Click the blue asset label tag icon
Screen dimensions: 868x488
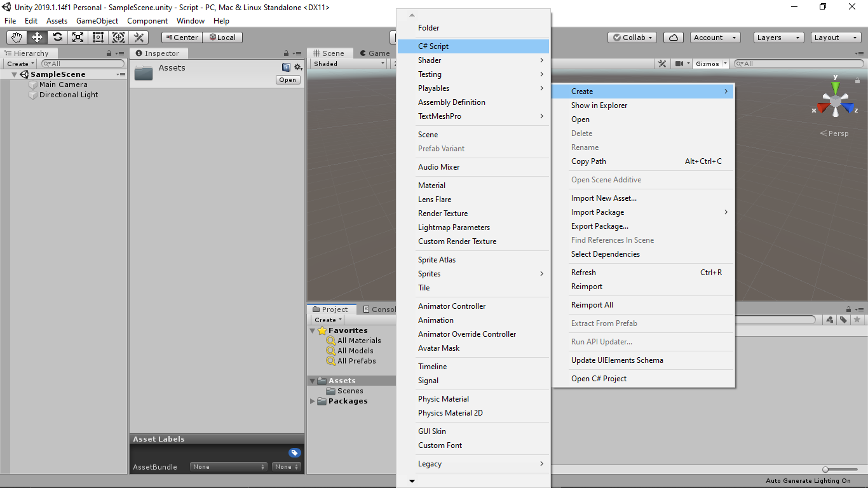(294, 453)
